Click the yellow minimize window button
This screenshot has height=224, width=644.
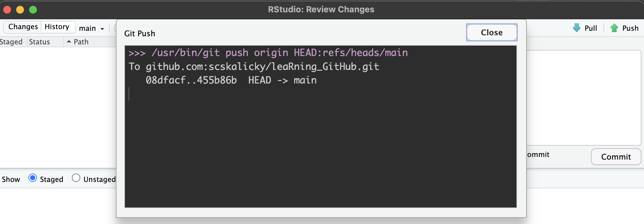tap(20, 10)
